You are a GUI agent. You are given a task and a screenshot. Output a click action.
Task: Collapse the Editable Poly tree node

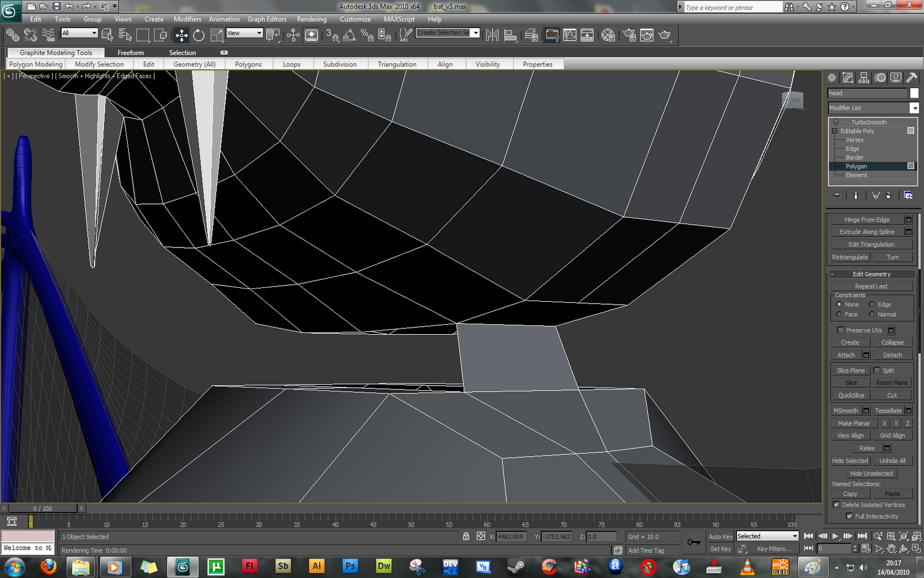click(x=834, y=131)
